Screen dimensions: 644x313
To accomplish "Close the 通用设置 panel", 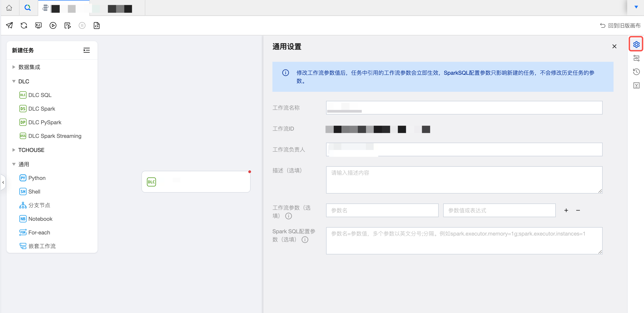I will [614, 47].
